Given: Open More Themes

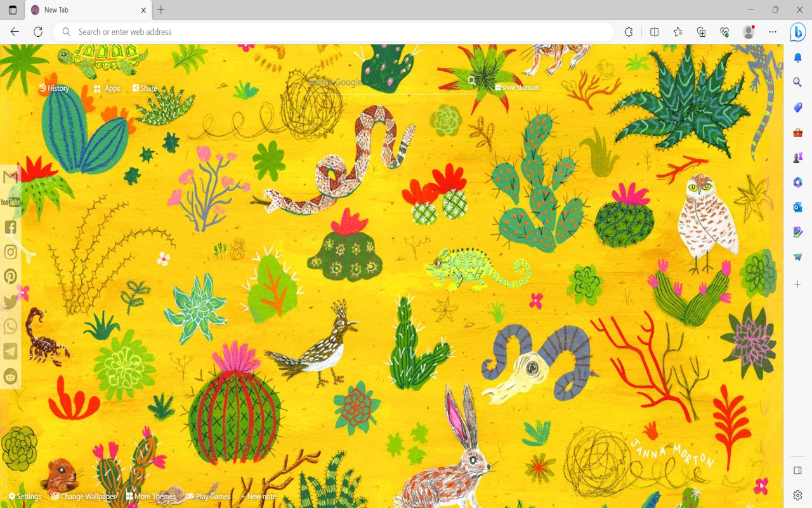Looking at the screenshot, I should point(151,497).
